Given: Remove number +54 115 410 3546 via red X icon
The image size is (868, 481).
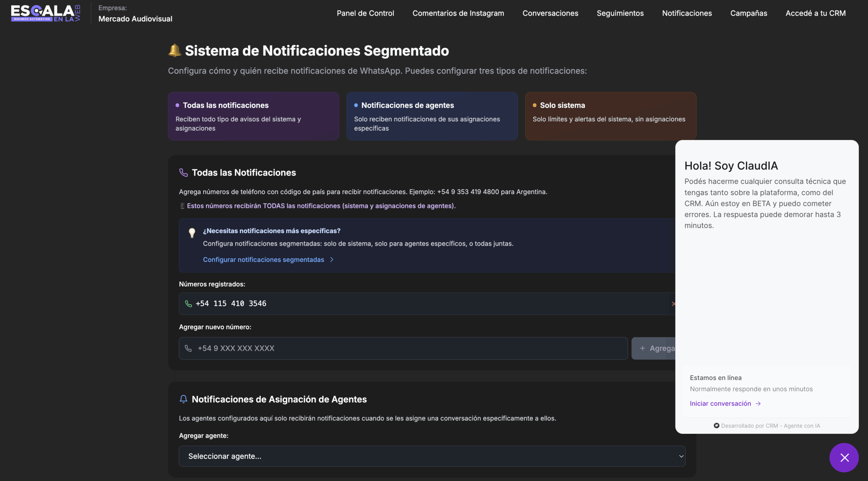Looking at the screenshot, I should (673, 304).
